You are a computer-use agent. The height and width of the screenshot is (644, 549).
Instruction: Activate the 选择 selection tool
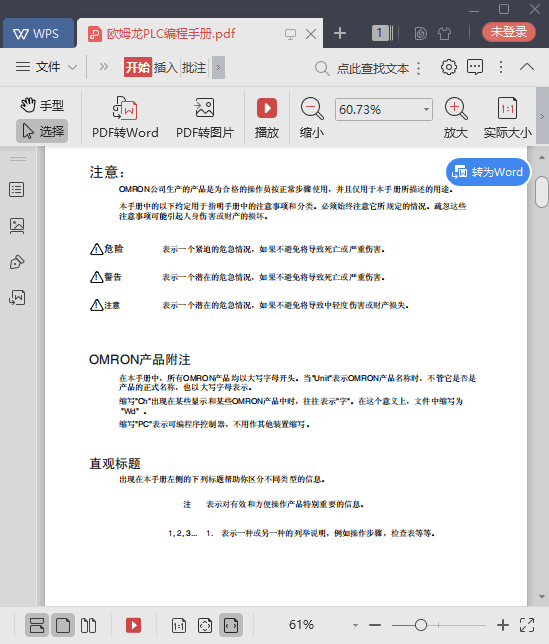point(42,131)
